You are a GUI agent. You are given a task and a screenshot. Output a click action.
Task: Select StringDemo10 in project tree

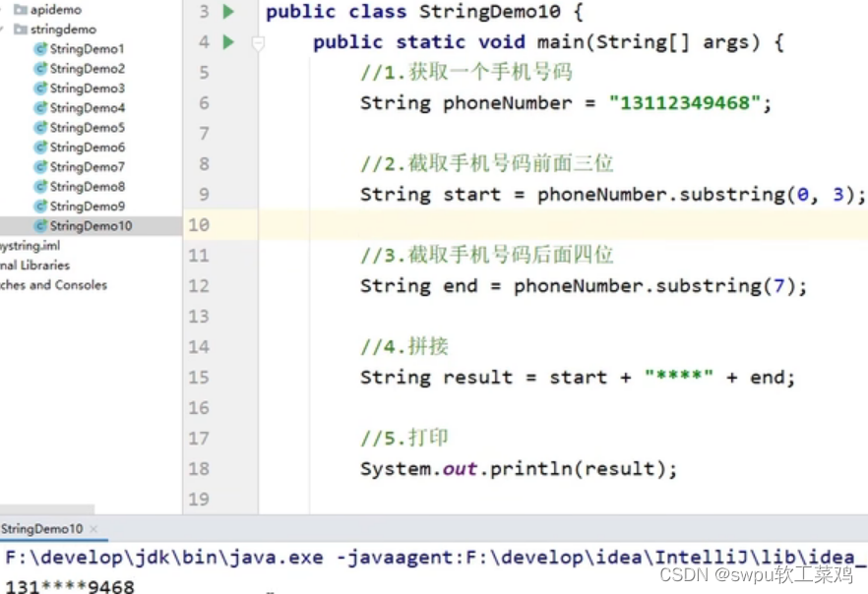click(91, 225)
